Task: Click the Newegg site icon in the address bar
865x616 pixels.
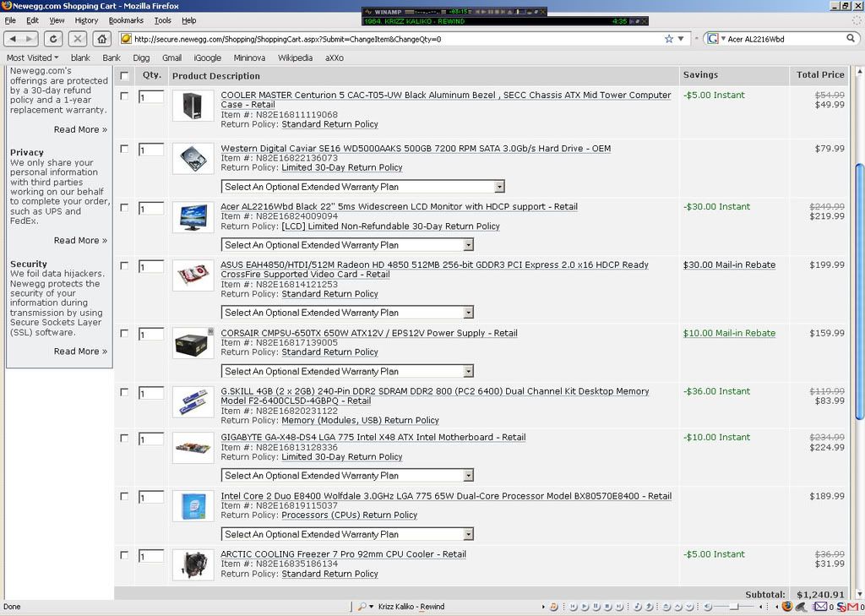Action: [x=127, y=39]
